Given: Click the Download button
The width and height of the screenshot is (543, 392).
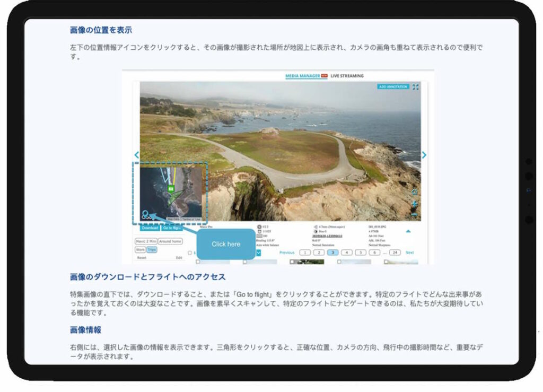Looking at the screenshot, I should [150, 228].
